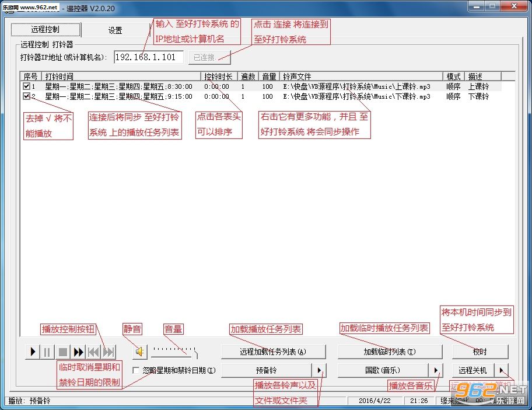Sort by the 描述 column header
Viewport: 532px width, 410px height.
(482, 77)
